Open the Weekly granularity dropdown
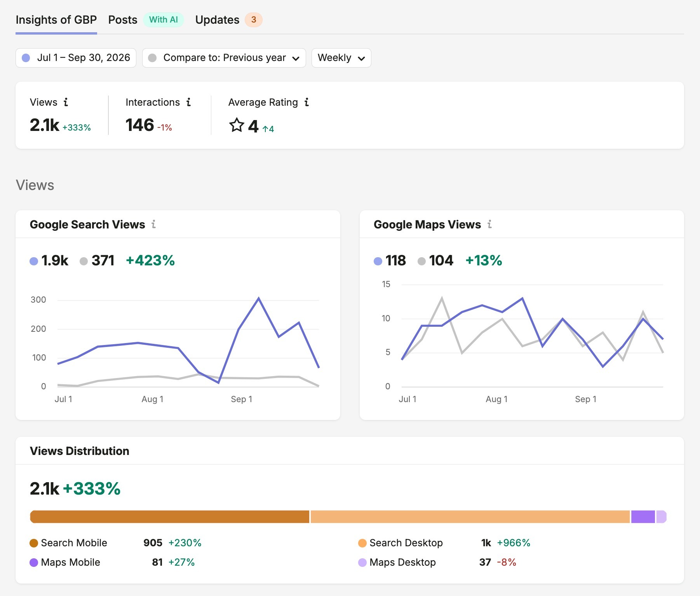The width and height of the screenshot is (700, 596). tap(341, 58)
